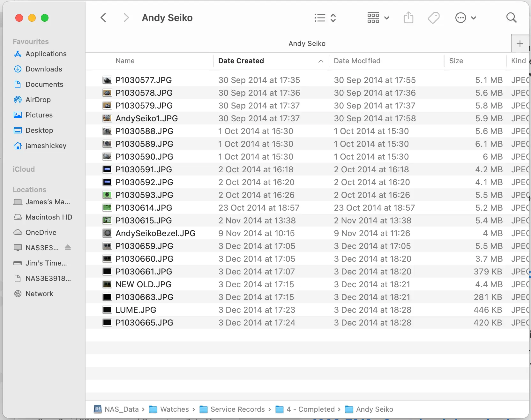Navigate to Watches folder in path bar
531x420 pixels.
coord(174,409)
